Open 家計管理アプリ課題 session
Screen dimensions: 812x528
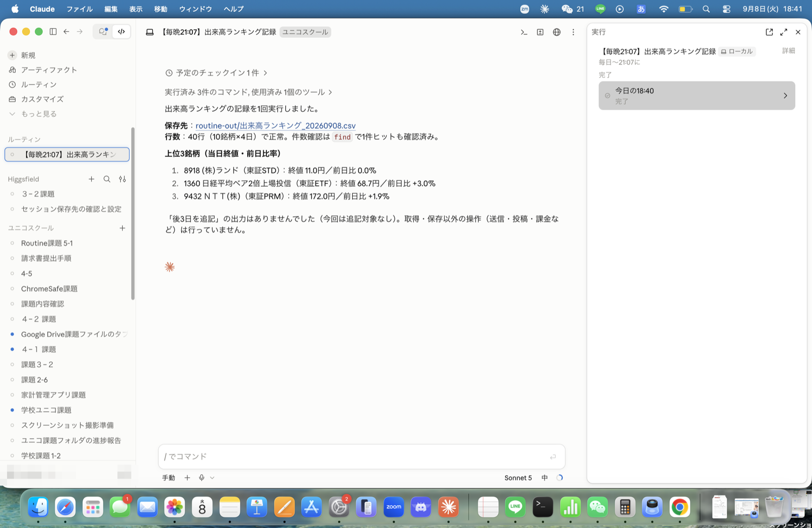pyautogui.click(x=53, y=395)
